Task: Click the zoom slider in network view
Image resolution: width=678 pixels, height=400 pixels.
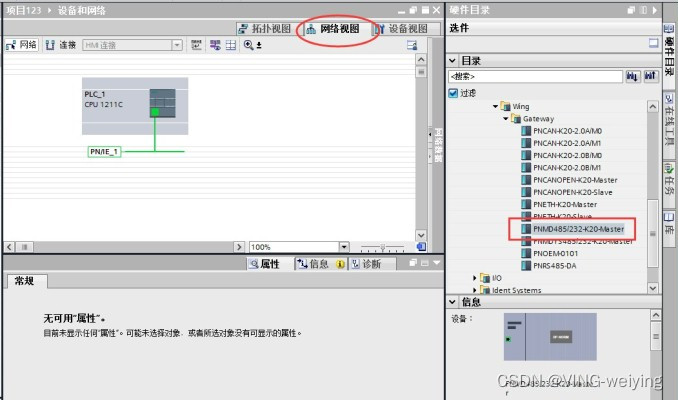Action: (383, 247)
